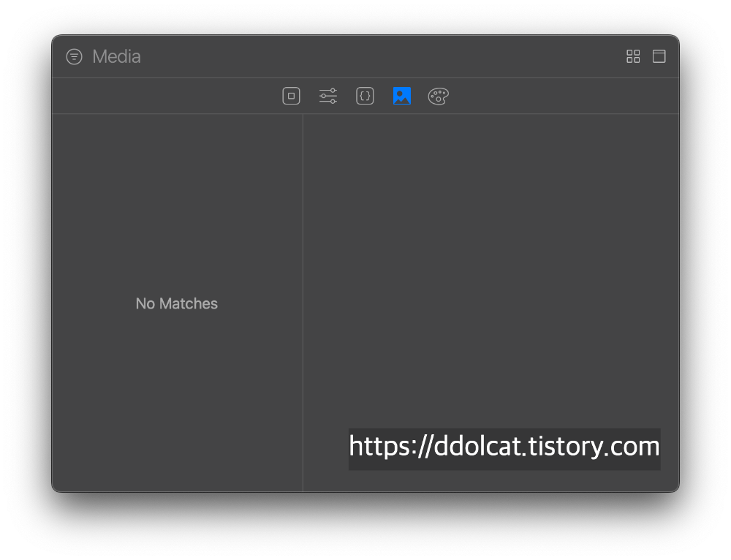This screenshot has width=731, height=560.
Task: Click the filter icon beside Media
Action: point(74,56)
